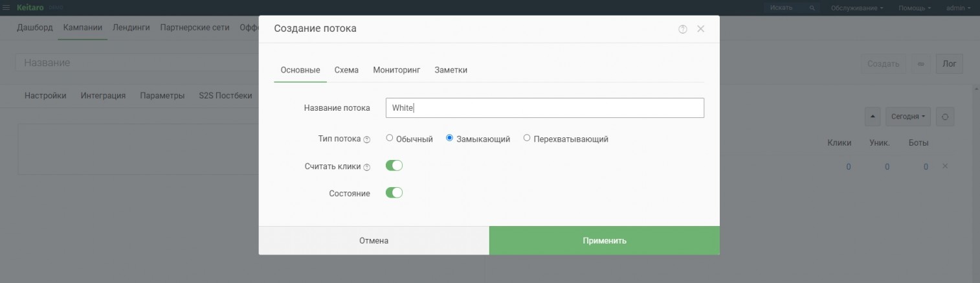Click the 0 value under Боты

click(926, 167)
